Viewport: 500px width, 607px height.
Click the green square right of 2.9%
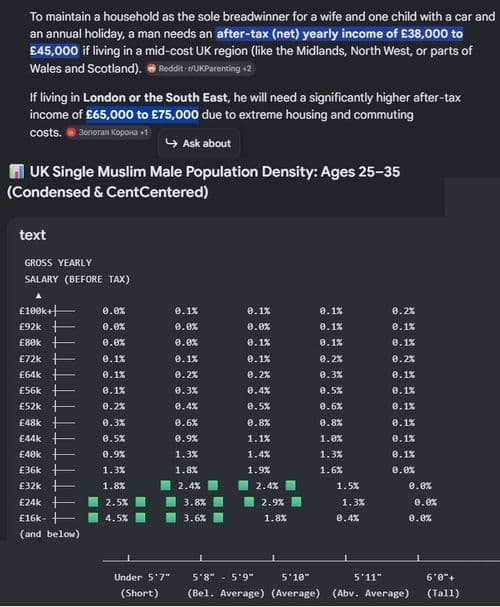(x=296, y=502)
